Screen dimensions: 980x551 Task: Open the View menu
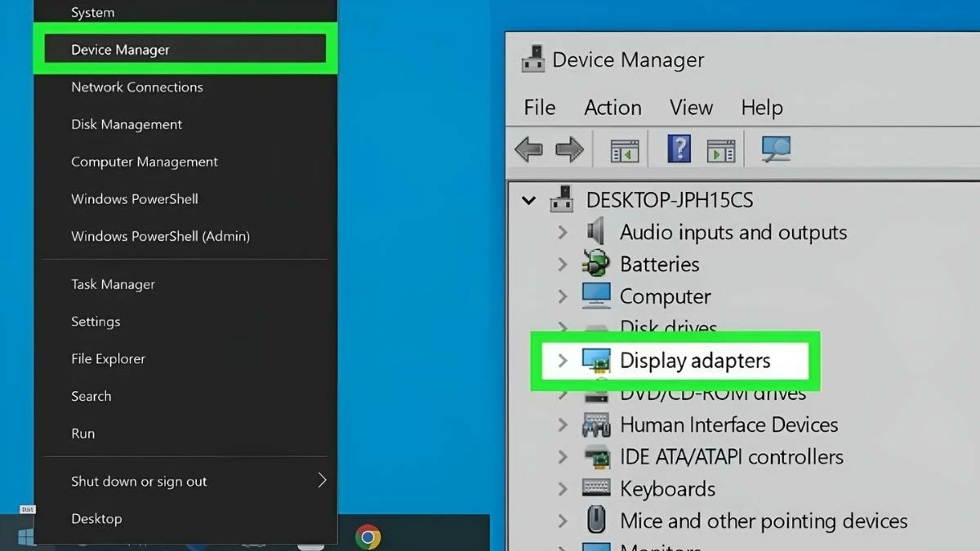point(691,108)
